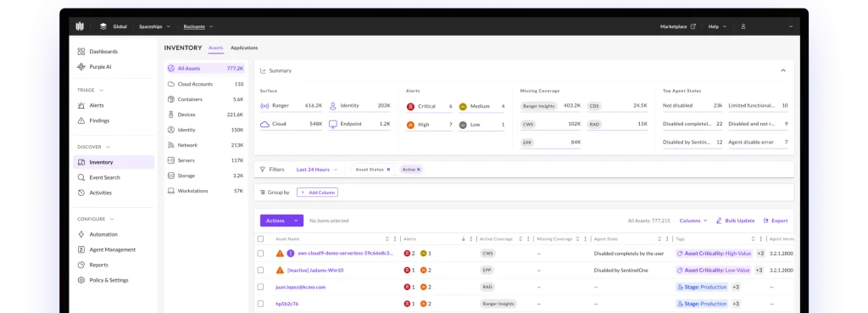Screen dimensions: 868x313
Task: Click the Add Column button
Action: [x=317, y=193]
